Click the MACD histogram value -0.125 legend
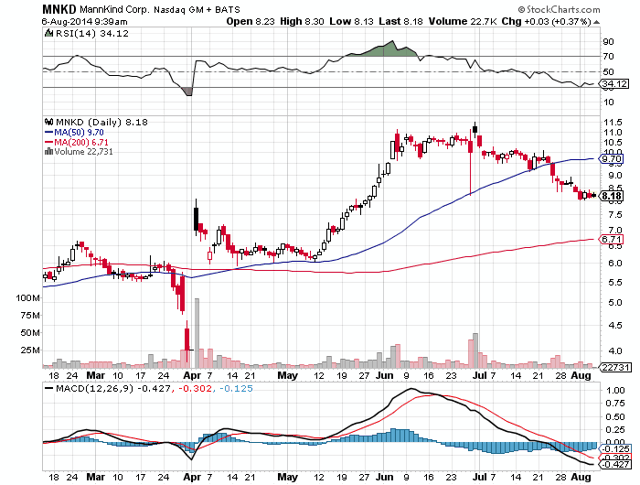 (x=236, y=389)
